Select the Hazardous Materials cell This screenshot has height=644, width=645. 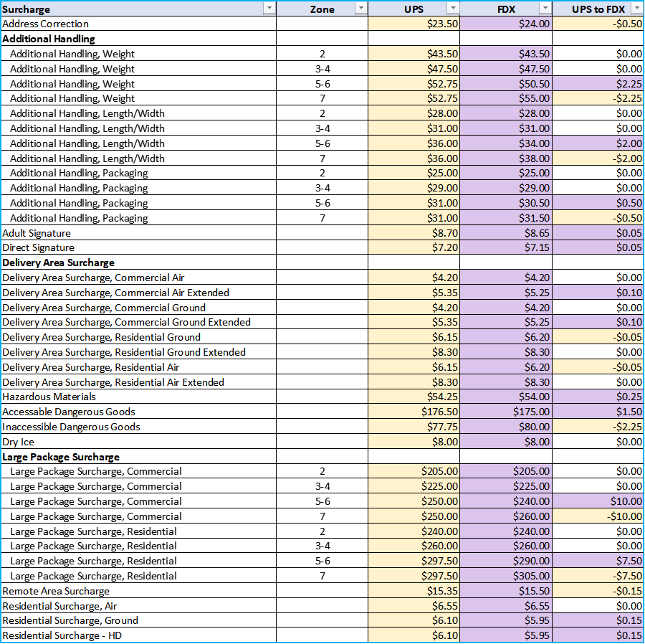[138, 397]
